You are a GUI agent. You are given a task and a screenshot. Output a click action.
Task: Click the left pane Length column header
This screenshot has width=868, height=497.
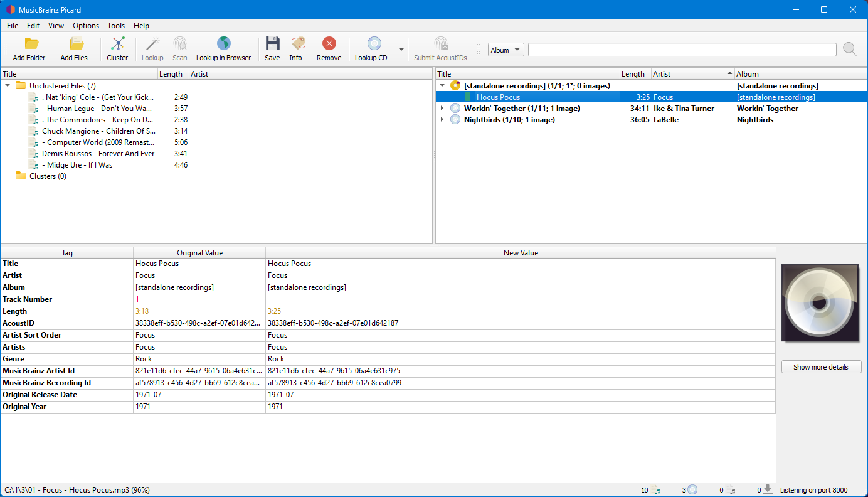174,73
